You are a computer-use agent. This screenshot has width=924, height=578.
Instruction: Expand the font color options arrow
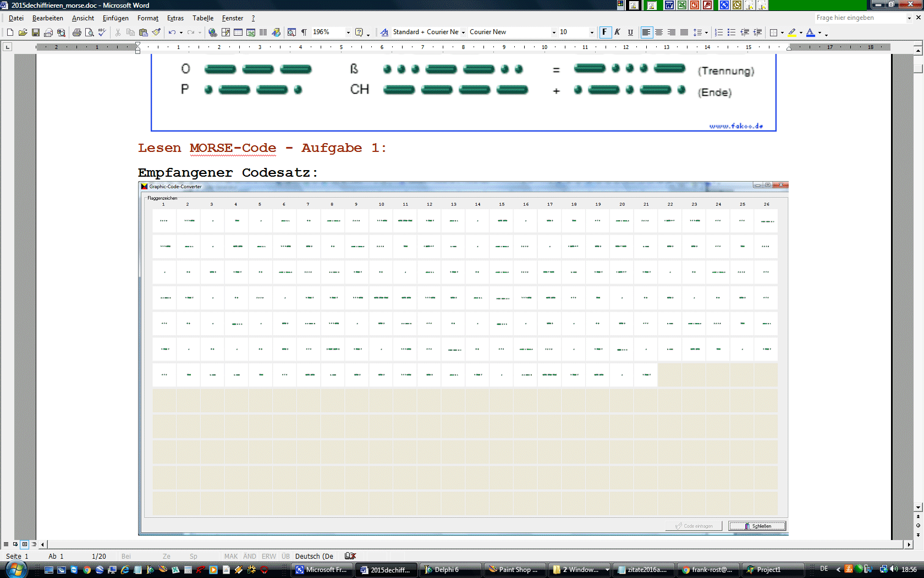tap(820, 32)
